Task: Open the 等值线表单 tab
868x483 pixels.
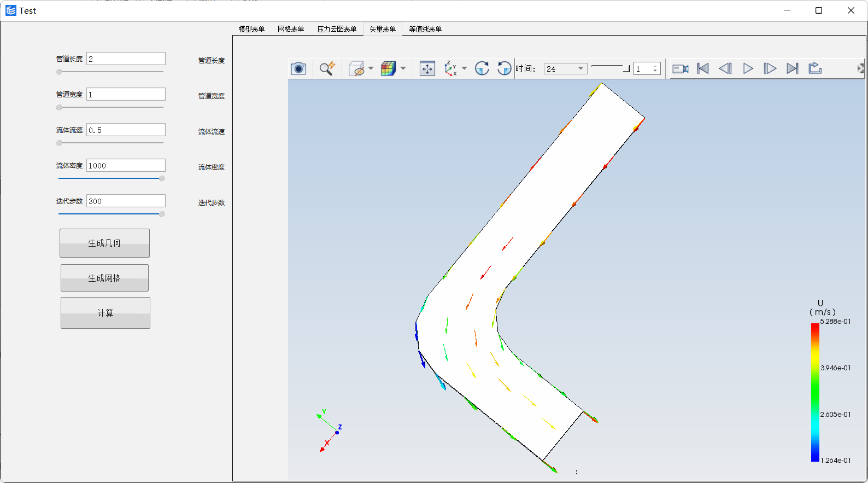Action: 425,29
